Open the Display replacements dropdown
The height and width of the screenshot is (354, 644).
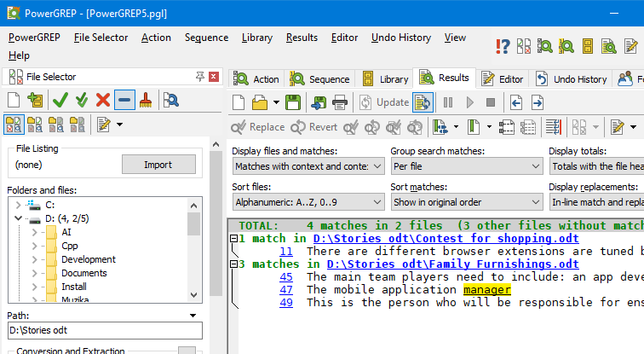click(597, 202)
